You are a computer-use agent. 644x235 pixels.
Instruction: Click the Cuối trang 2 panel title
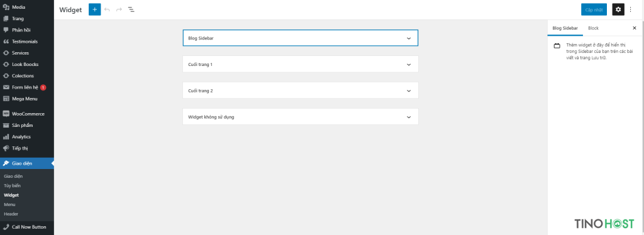(201, 90)
